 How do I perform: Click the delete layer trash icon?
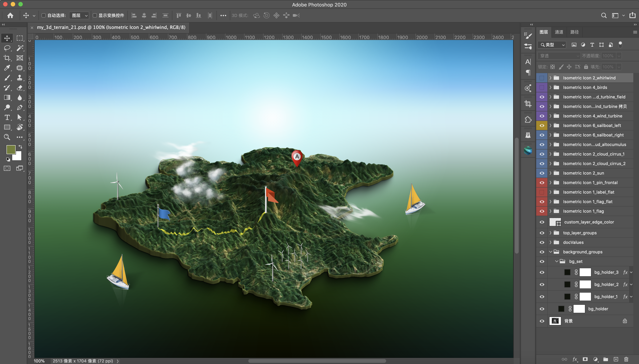point(626,359)
